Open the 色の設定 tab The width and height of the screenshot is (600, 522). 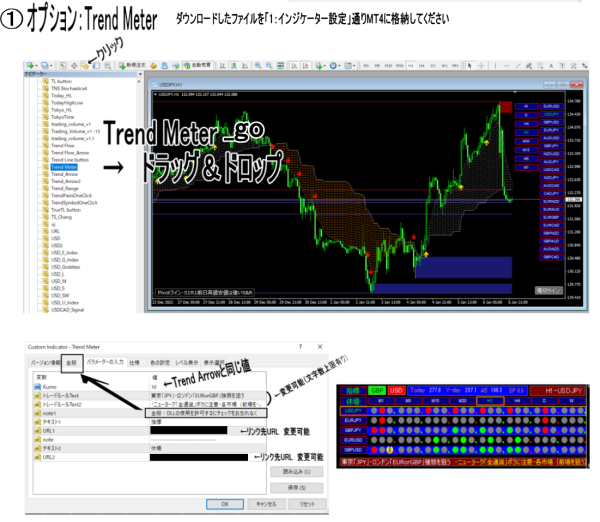159,362
